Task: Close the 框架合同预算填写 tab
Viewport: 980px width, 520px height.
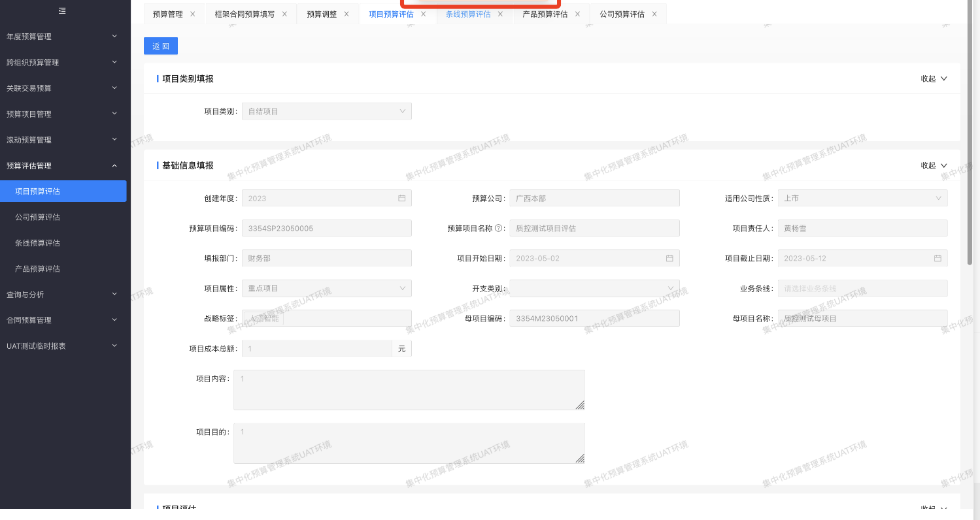Action: [x=284, y=14]
